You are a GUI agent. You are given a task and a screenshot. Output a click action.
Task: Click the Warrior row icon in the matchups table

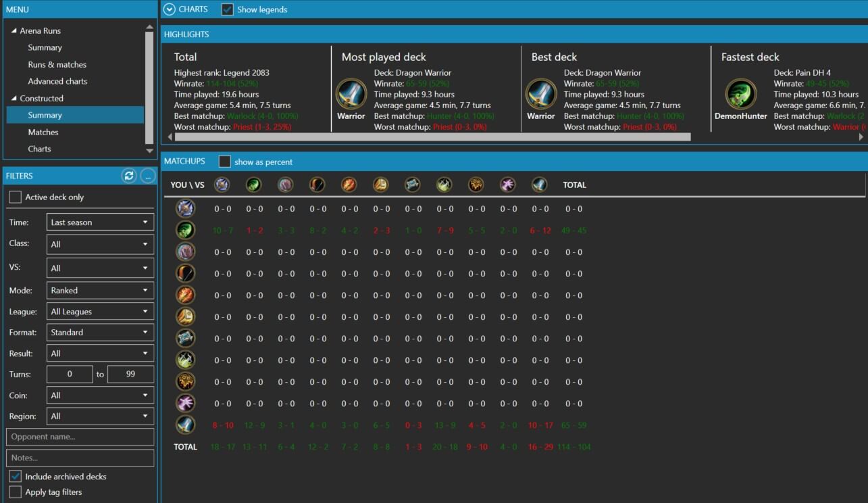pyautogui.click(x=185, y=425)
